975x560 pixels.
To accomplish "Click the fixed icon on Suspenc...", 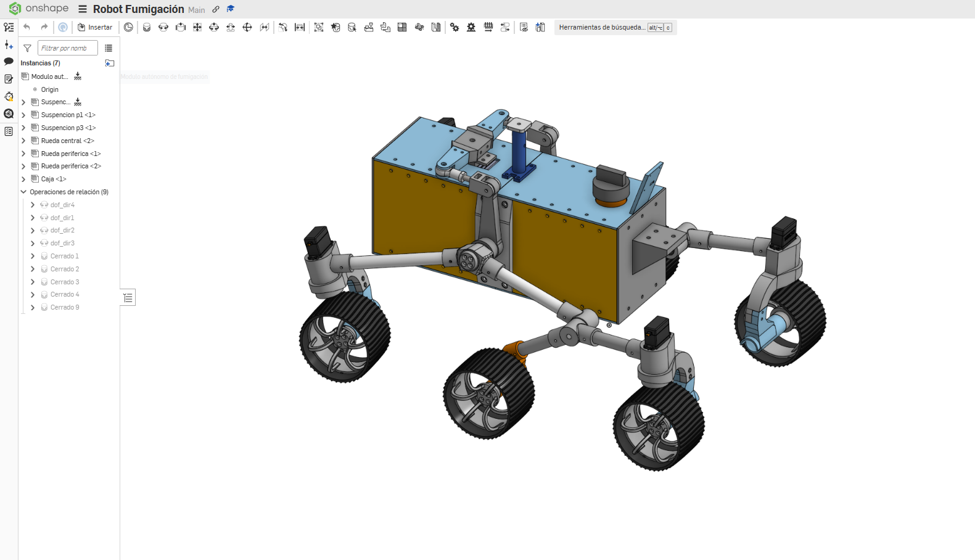I will point(78,102).
